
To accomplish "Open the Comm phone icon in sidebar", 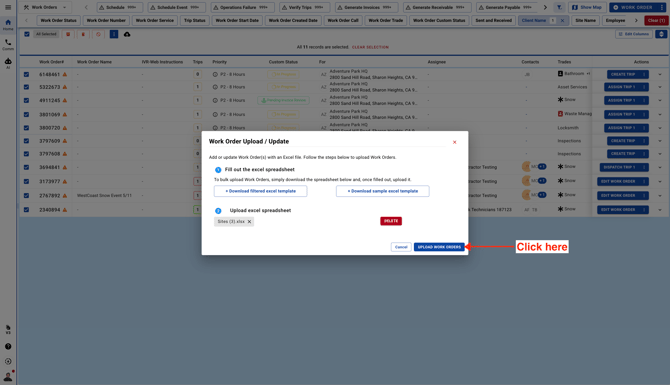I will coord(8,44).
